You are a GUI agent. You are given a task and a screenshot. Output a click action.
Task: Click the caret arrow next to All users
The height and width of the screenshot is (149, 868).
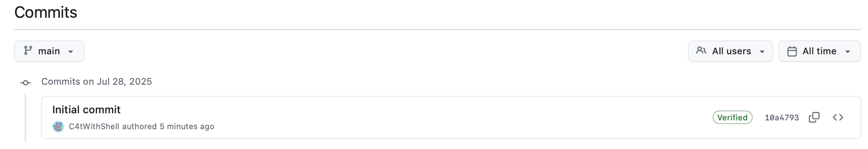[762, 51]
